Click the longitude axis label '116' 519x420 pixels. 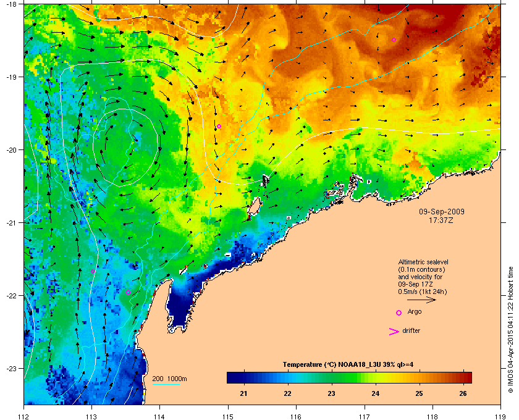pyautogui.click(x=296, y=417)
